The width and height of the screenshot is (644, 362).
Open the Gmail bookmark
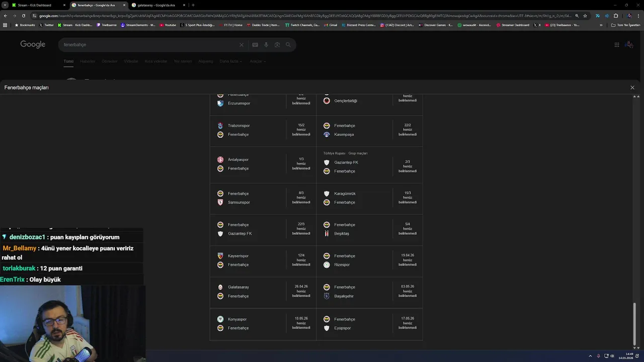(x=331, y=25)
